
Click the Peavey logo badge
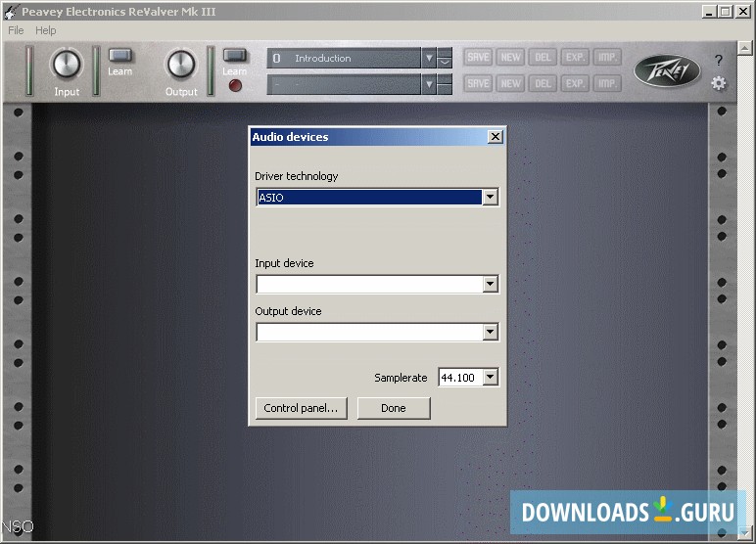click(667, 71)
